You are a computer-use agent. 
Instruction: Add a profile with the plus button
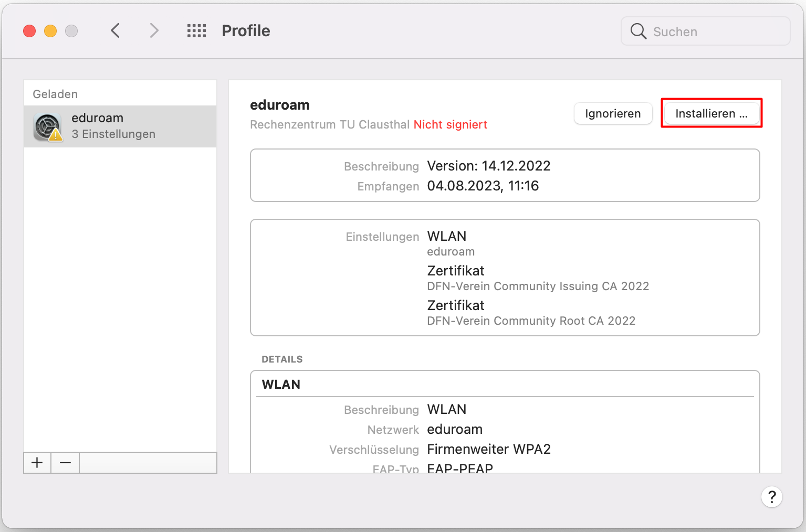point(37,463)
